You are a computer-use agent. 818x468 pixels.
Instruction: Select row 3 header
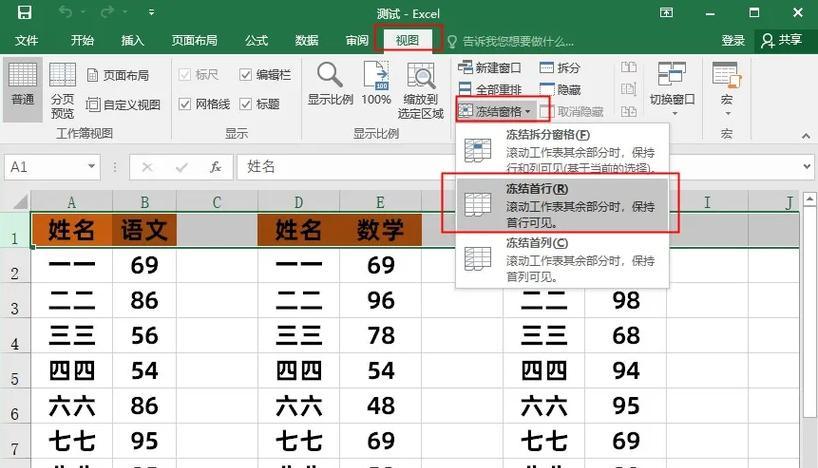click(15, 301)
